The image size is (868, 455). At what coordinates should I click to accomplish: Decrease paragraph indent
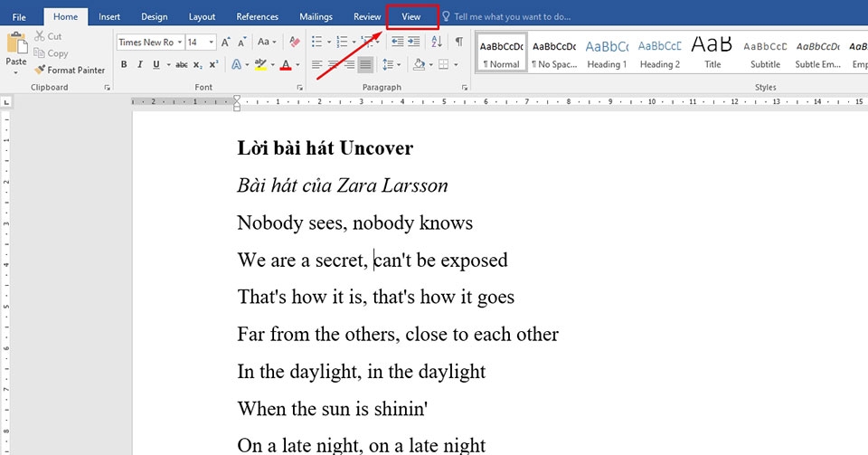(x=398, y=42)
